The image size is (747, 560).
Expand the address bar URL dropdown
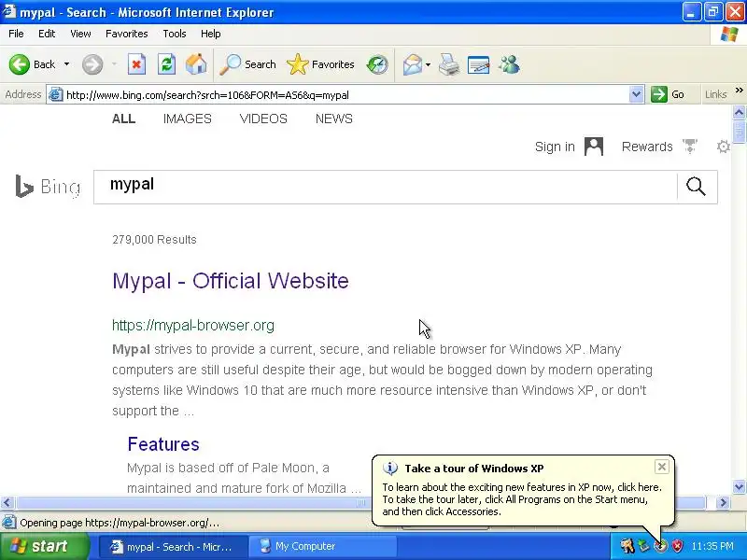click(636, 94)
